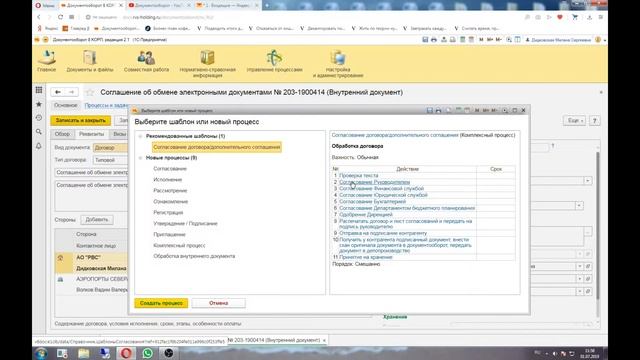Viewport: 640px width, 360px height.
Task: Click Создать процесс button
Action: pos(161,303)
